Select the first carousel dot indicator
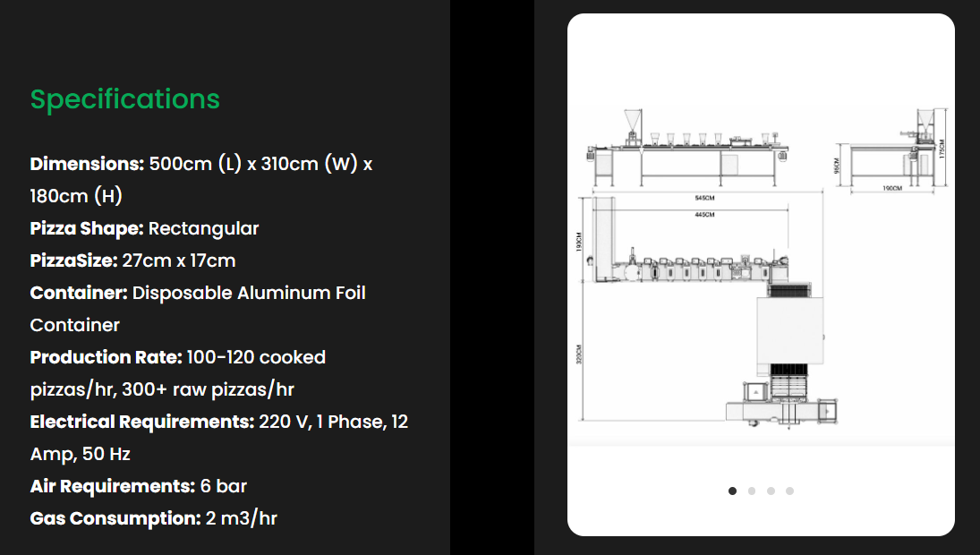Viewport: 980px width, 555px height. pyautogui.click(x=733, y=491)
